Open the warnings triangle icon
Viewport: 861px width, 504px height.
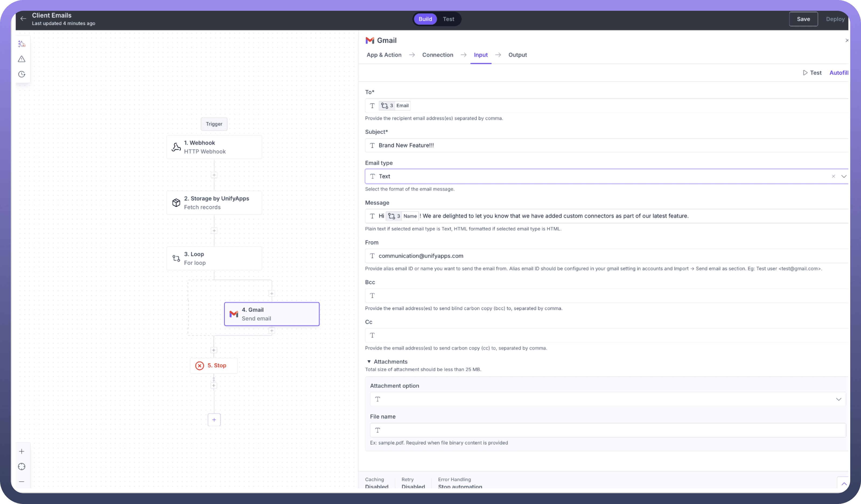click(22, 59)
